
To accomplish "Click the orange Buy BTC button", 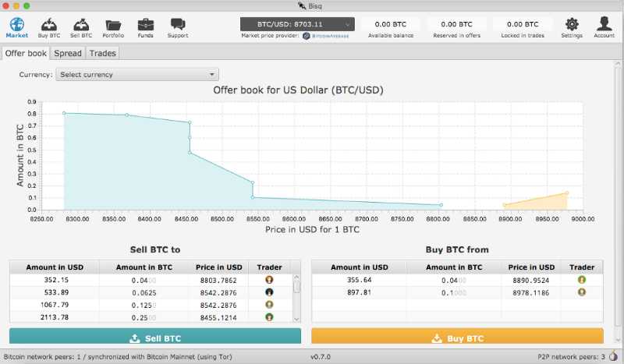I will point(457,336).
